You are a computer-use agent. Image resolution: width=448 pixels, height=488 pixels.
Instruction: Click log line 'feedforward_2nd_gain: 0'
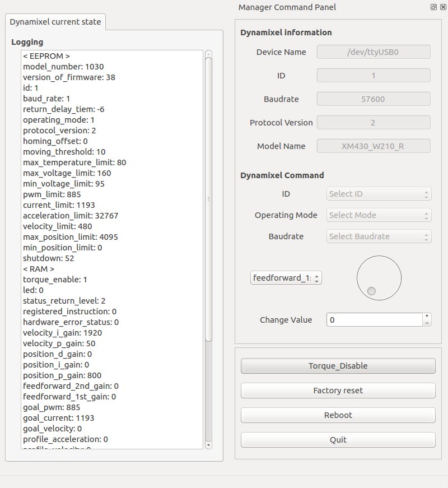coord(71,386)
